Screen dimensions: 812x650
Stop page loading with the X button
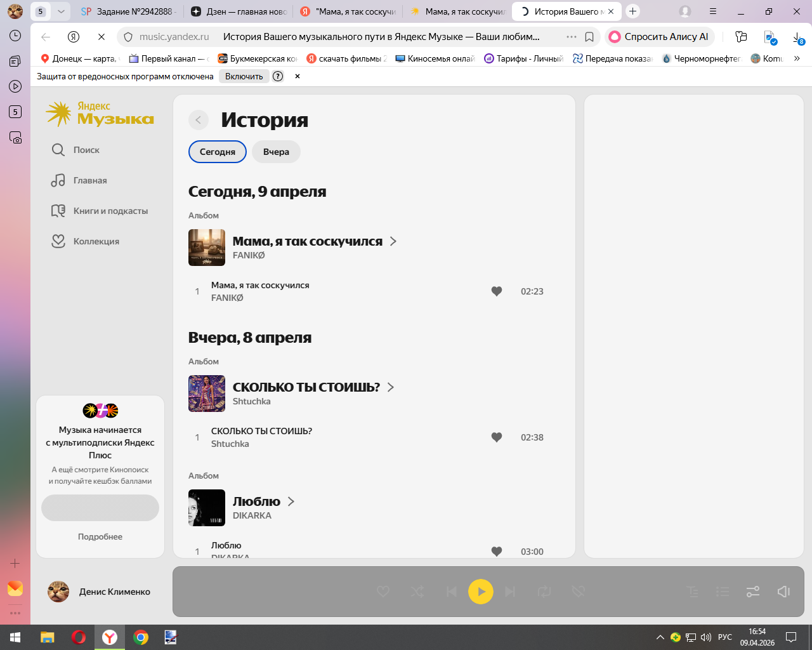pos(101,37)
